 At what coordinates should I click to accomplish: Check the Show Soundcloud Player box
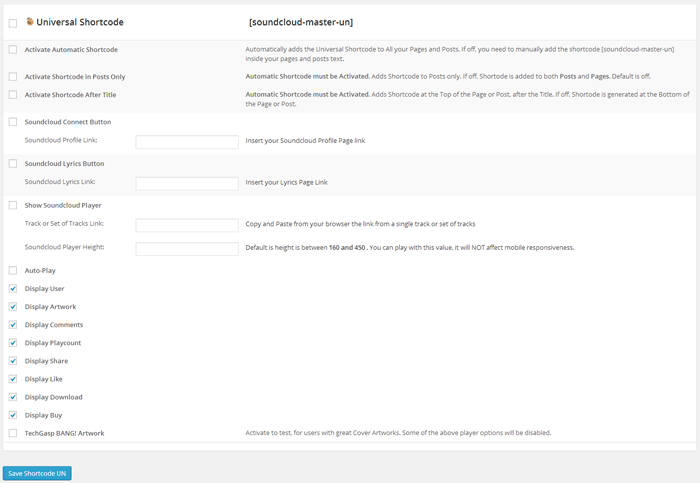pos(13,205)
